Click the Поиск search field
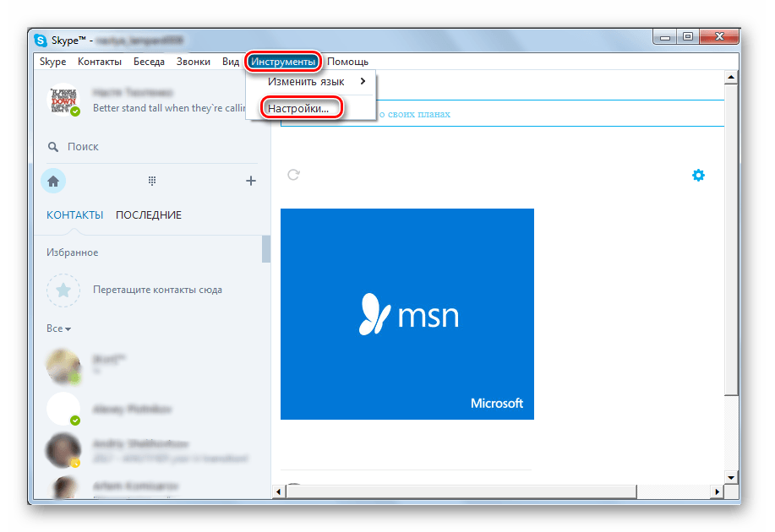Image resolution: width=775 pixels, height=532 pixels. coord(152,147)
